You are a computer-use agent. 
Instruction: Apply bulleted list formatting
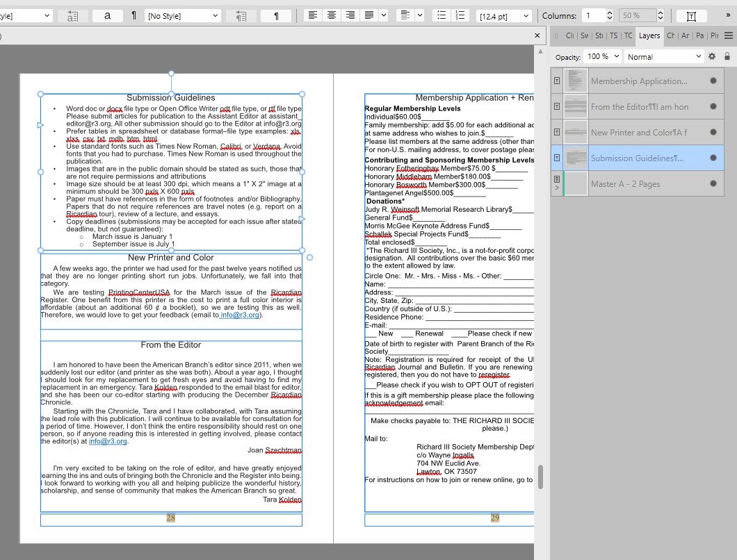(x=440, y=15)
